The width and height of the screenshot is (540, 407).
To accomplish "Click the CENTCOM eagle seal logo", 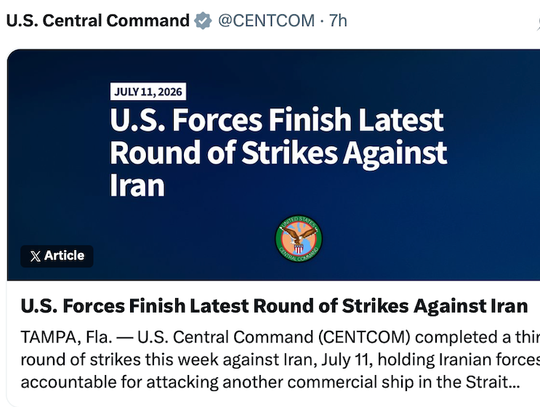I will tap(299, 239).
